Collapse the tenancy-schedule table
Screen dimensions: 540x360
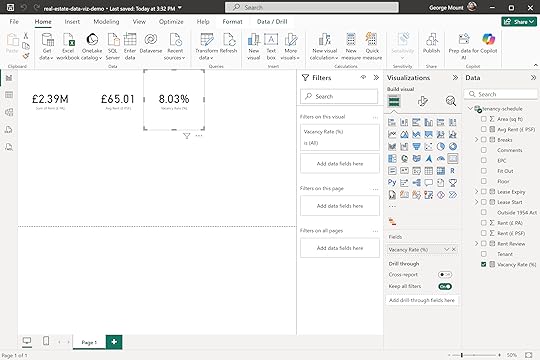click(470, 109)
